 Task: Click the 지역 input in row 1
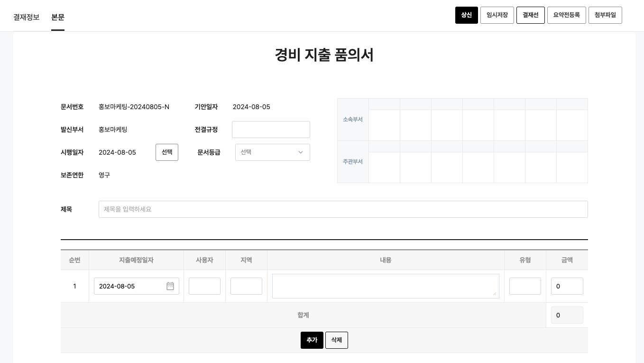246,286
